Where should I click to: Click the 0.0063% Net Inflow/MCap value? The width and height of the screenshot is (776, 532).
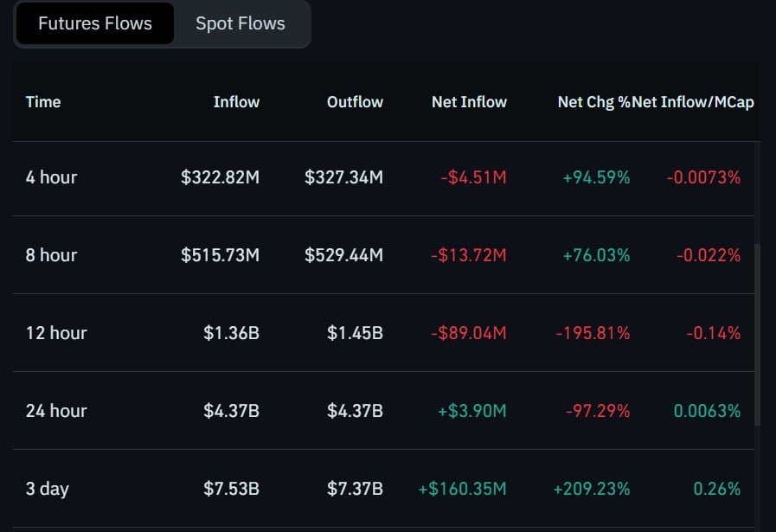pos(707,411)
